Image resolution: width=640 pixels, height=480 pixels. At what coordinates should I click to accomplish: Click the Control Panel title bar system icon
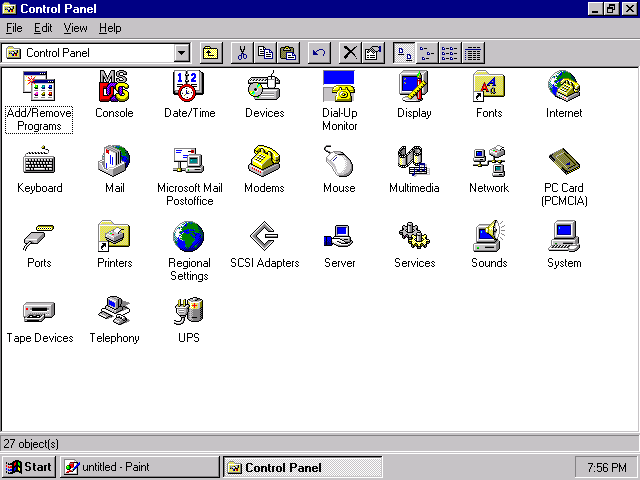(9, 9)
